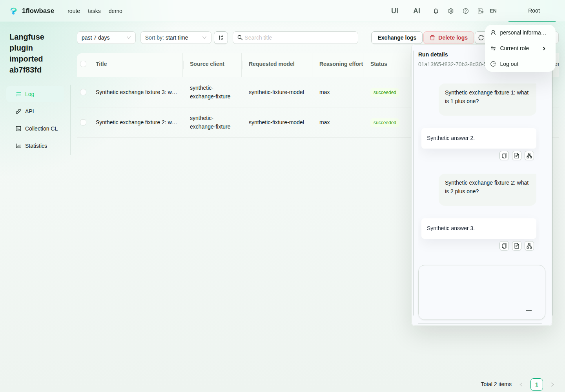Switch to AI mode in header
Image resolution: width=565 pixels, height=392 pixels.
(417, 11)
